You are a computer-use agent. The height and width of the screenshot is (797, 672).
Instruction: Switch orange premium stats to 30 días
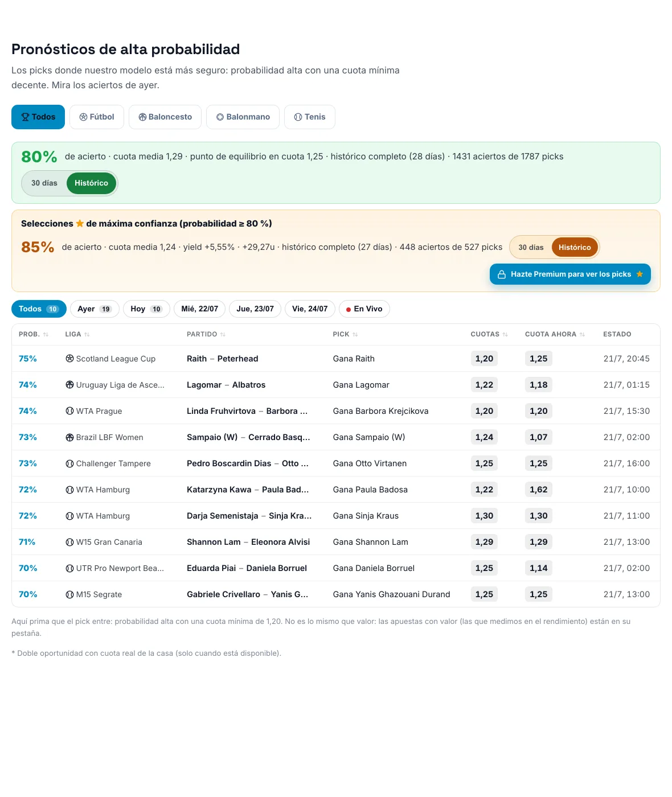(531, 247)
